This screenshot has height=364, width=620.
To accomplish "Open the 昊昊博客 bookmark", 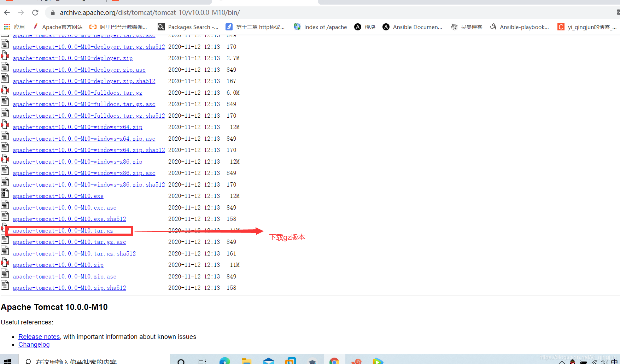I will 467,27.
